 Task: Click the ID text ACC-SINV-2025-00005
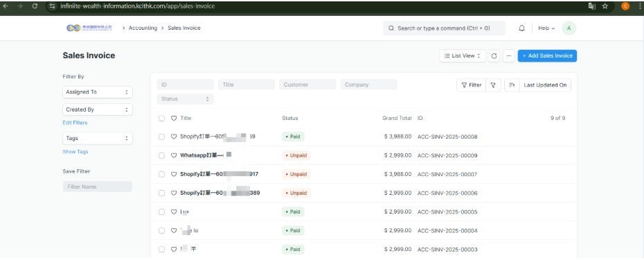(447, 212)
